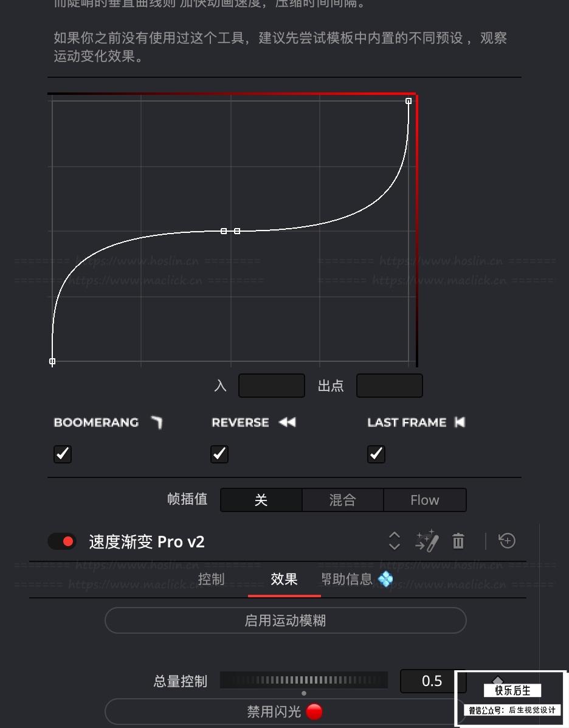Click the up/down reorder arrows icon
The width and height of the screenshot is (569, 728).
coord(394,541)
